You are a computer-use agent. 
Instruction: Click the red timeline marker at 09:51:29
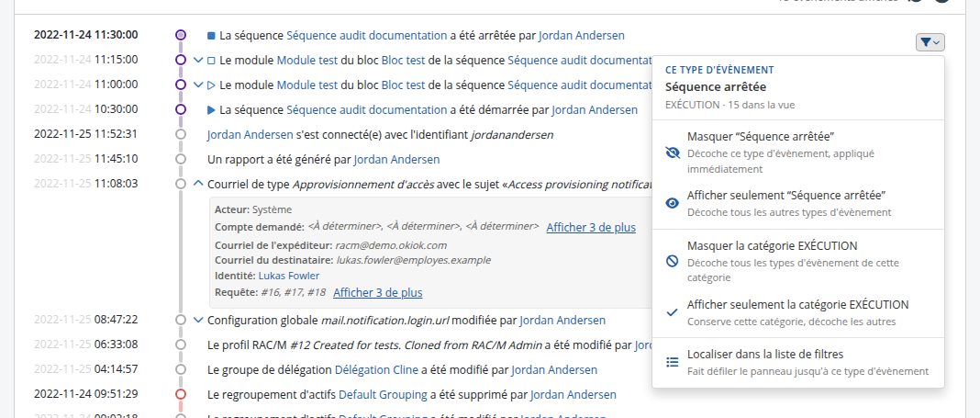tap(181, 394)
